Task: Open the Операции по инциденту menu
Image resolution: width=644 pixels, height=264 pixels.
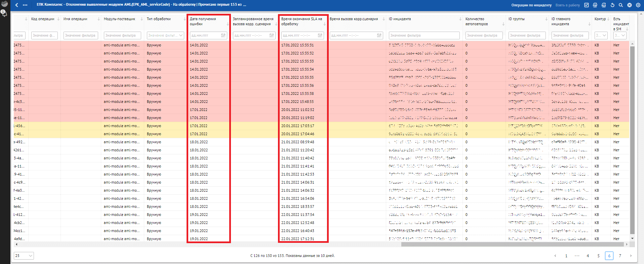Action: (x=531, y=5)
